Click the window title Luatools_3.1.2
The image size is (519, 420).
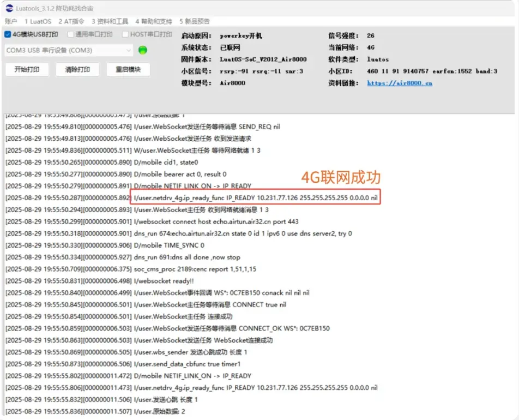55,8
